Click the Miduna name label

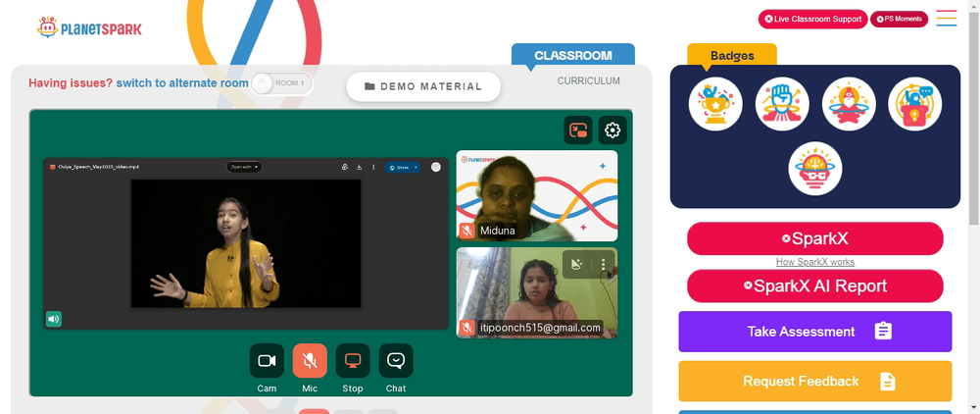[498, 231]
